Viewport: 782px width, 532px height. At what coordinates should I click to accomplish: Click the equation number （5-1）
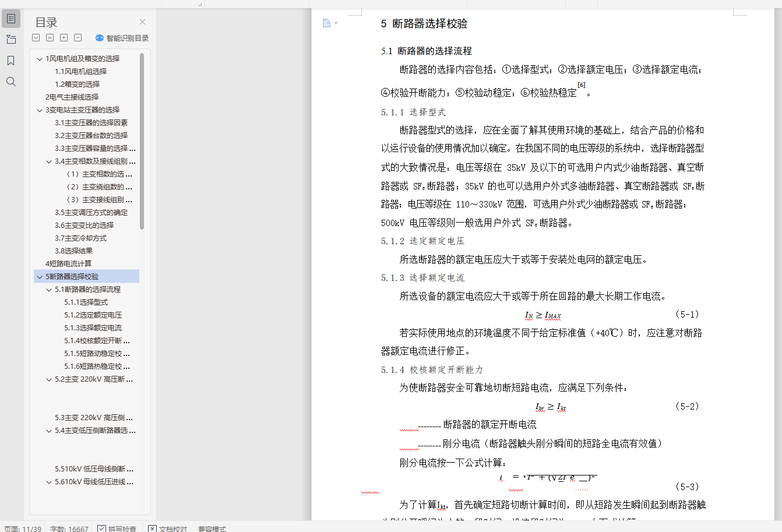click(x=687, y=314)
